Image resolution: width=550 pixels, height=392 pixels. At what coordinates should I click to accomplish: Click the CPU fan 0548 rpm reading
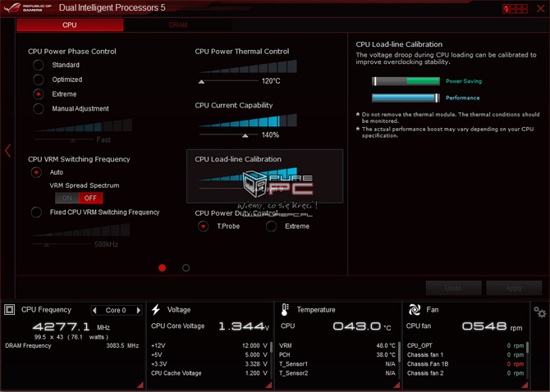pos(492,326)
